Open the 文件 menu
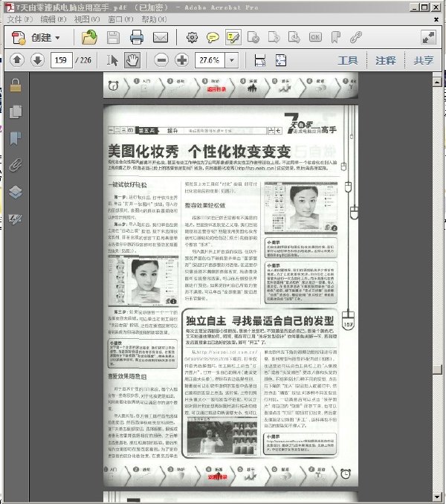The width and height of the screenshot is (446, 504). click(x=20, y=19)
